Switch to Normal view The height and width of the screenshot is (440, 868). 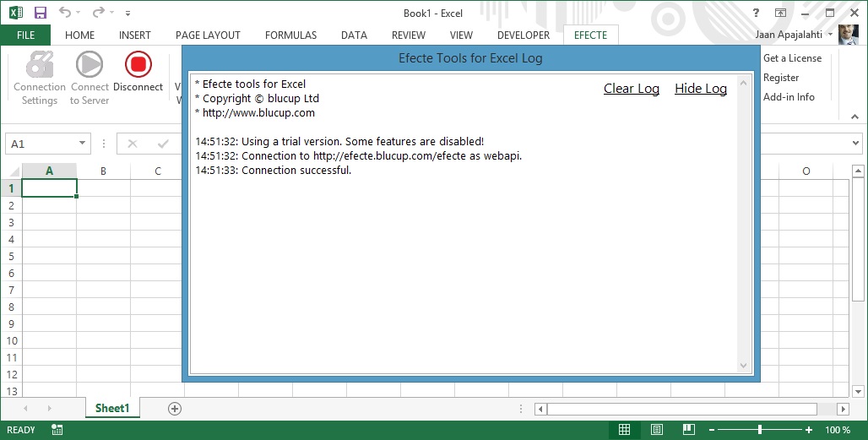pyautogui.click(x=625, y=430)
